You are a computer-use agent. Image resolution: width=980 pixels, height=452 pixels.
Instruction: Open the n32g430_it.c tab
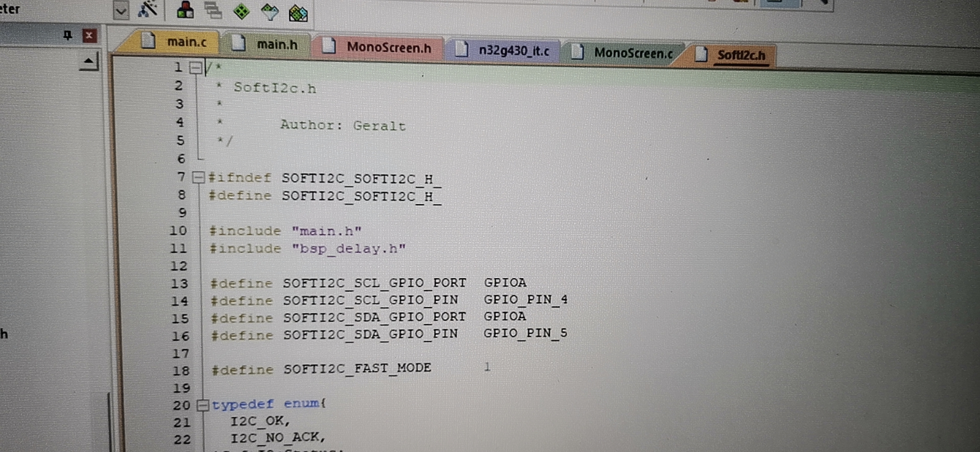click(x=513, y=51)
